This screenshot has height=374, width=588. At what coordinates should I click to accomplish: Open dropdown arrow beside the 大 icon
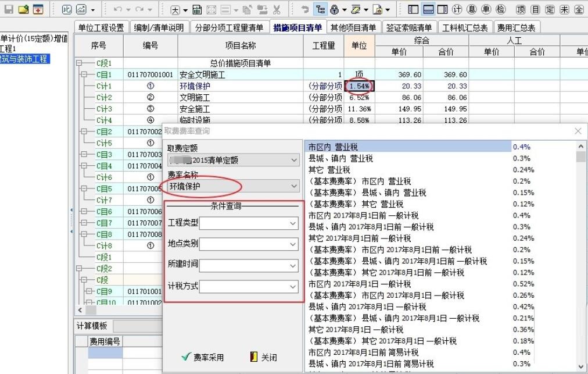[x=185, y=10]
